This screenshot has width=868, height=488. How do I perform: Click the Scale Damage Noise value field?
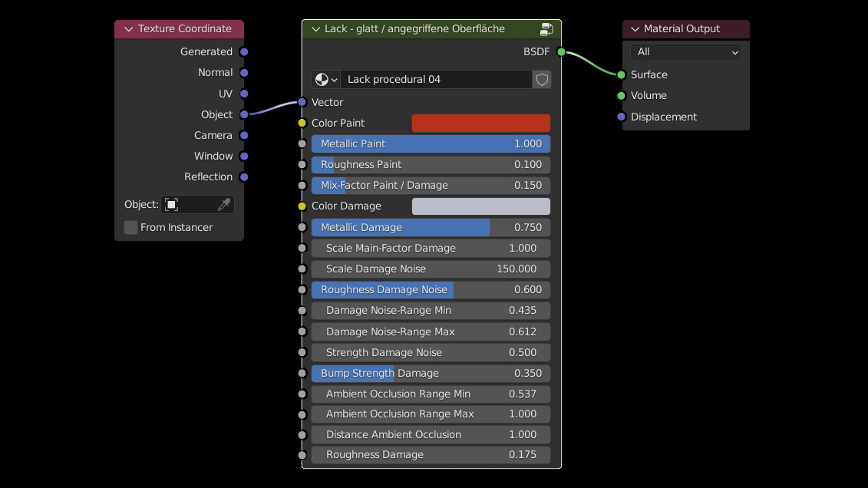click(x=431, y=269)
